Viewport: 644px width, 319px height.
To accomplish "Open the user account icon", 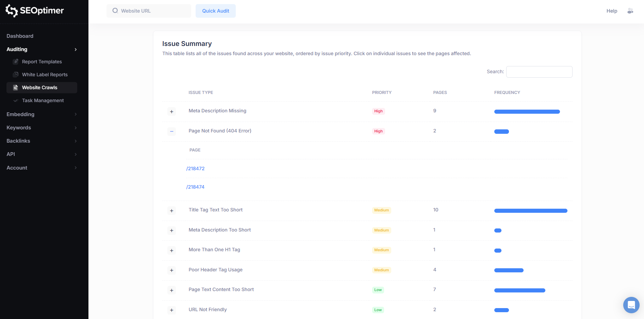I will coord(630,11).
